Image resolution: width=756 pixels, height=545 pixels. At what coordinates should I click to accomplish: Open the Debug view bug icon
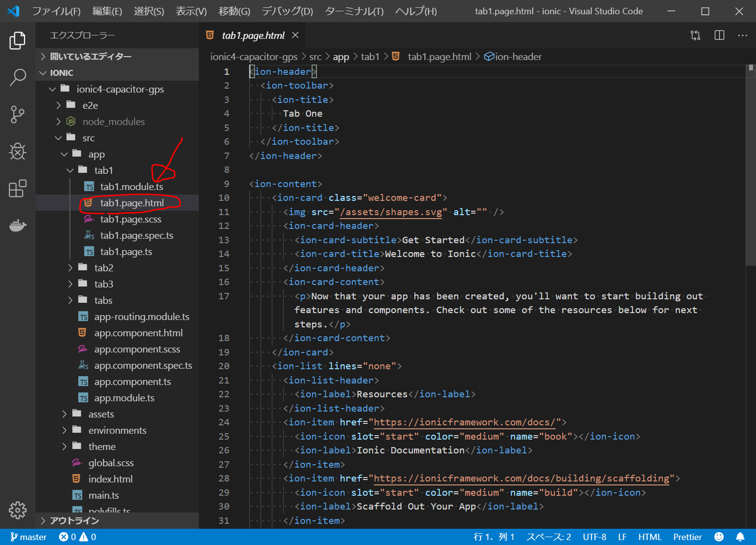(x=18, y=151)
